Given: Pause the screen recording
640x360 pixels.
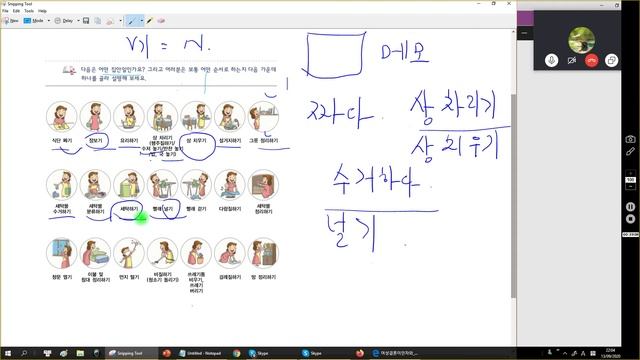Looking at the screenshot, I should pyautogui.click(x=630, y=207).
